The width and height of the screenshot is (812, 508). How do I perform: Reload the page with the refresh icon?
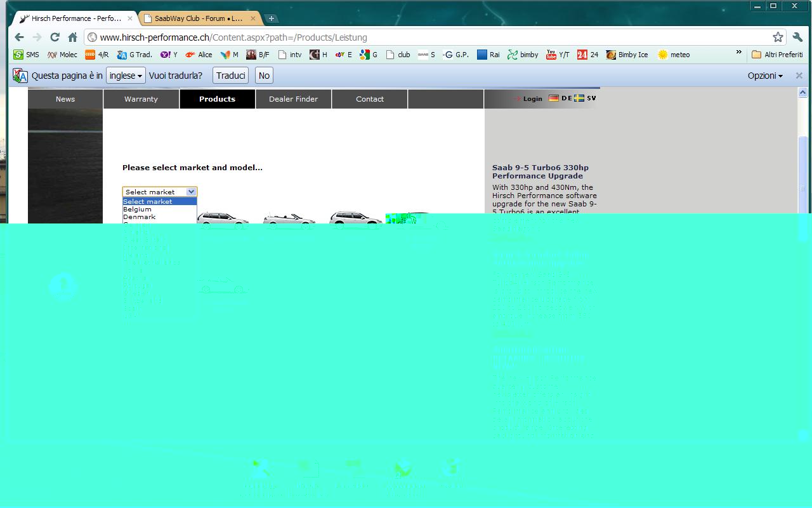click(55, 37)
